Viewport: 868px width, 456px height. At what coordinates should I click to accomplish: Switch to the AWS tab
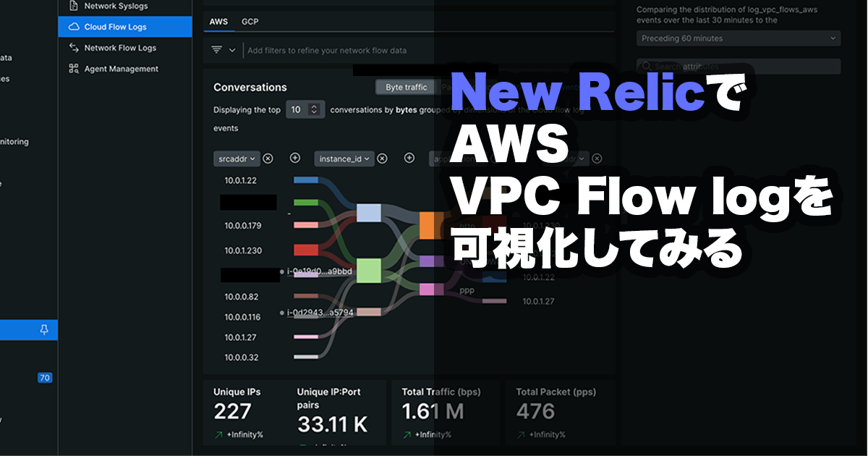pyautogui.click(x=218, y=22)
